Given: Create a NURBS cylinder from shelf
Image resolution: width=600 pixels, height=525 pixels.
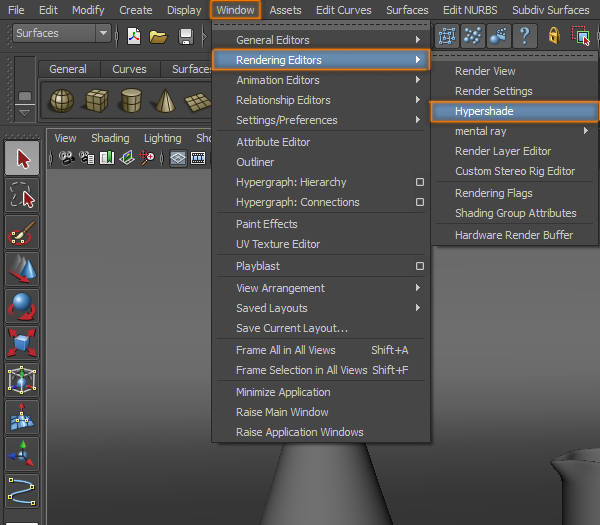Looking at the screenshot, I should 130,102.
